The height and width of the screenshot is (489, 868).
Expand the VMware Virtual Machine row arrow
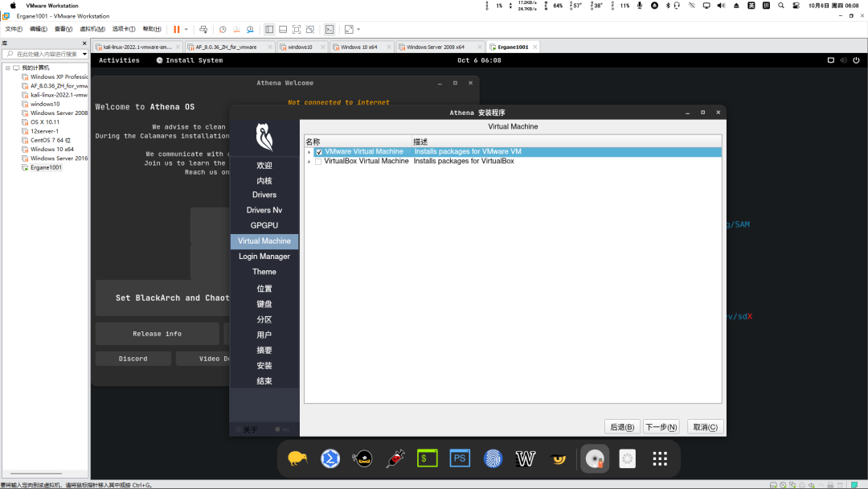click(x=309, y=152)
